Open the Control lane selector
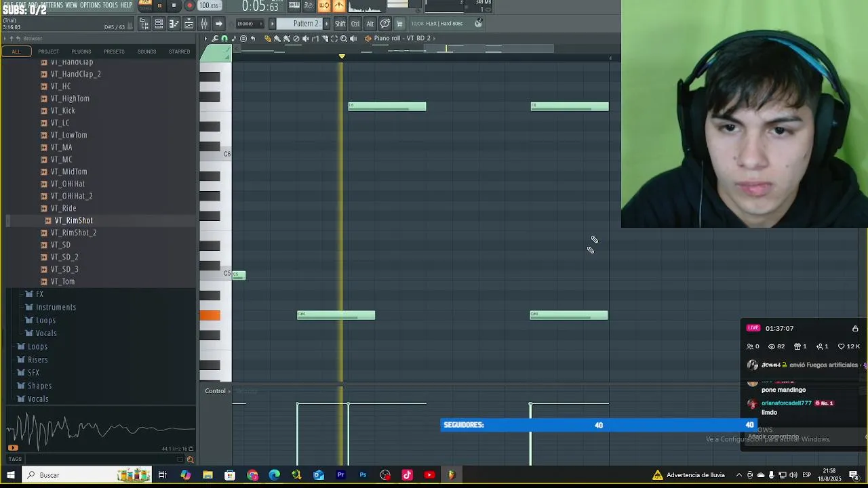 [217, 391]
